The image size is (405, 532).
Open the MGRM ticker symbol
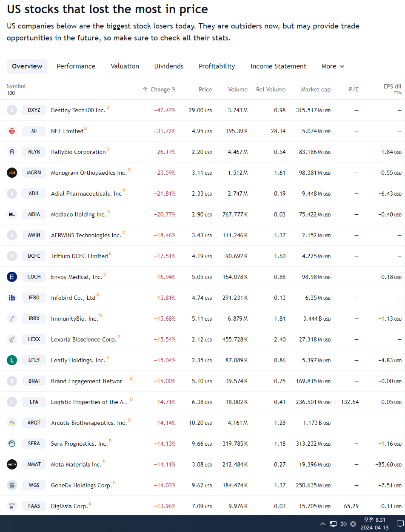coord(34,173)
